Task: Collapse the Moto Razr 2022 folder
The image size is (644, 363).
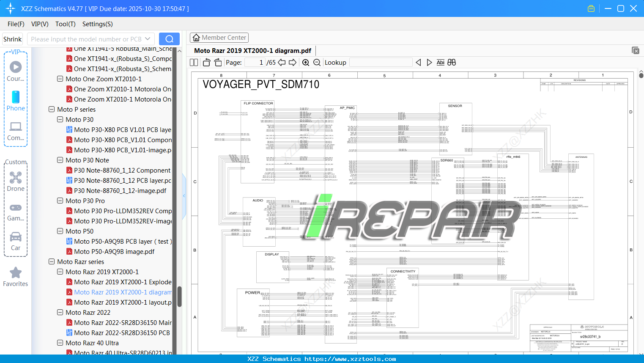Action: point(60,312)
